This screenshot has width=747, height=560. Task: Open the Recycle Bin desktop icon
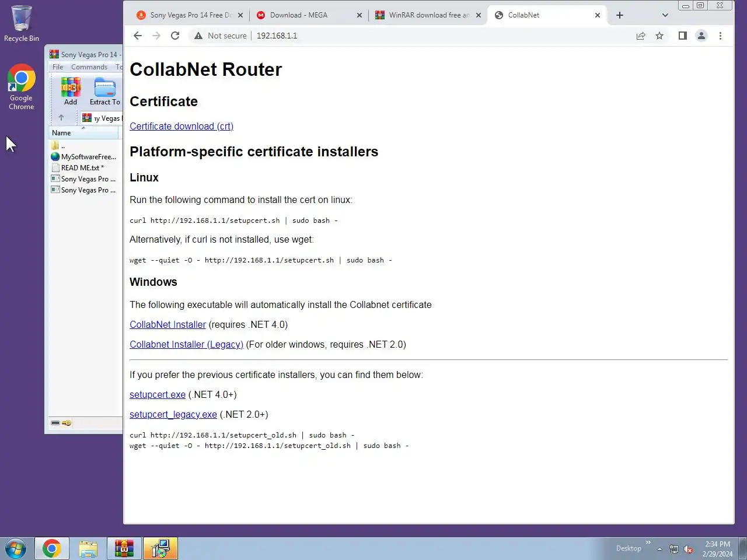coord(22,23)
